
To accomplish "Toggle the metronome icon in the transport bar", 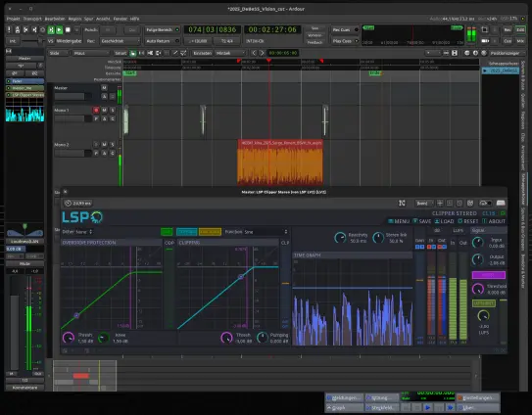I will (18, 29).
